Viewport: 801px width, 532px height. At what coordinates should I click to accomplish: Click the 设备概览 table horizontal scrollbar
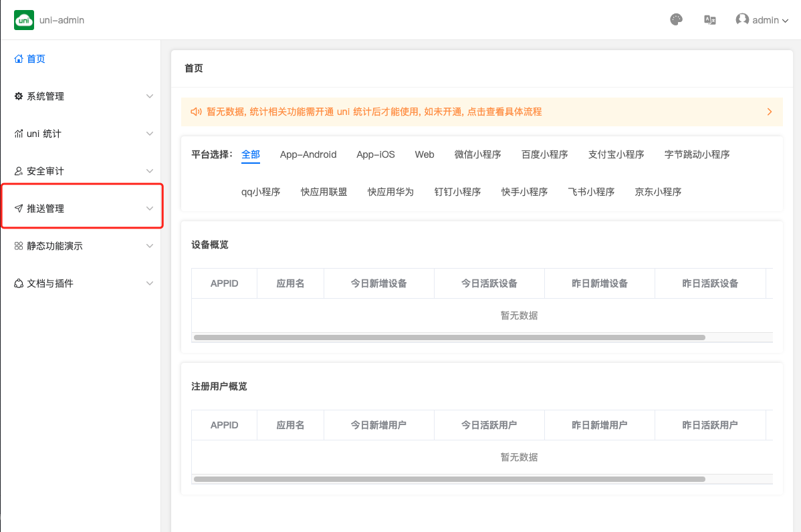click(449, 338)
